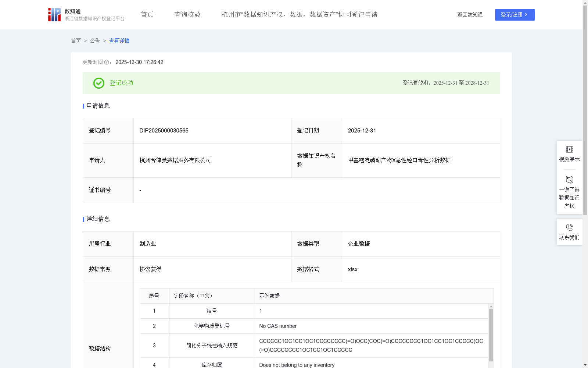Image resolution: width=588 pixels, height=368 pixels.
Task: Click the green 登记成功 check icon
Action: pyautogui.click(x=99, y=83)
